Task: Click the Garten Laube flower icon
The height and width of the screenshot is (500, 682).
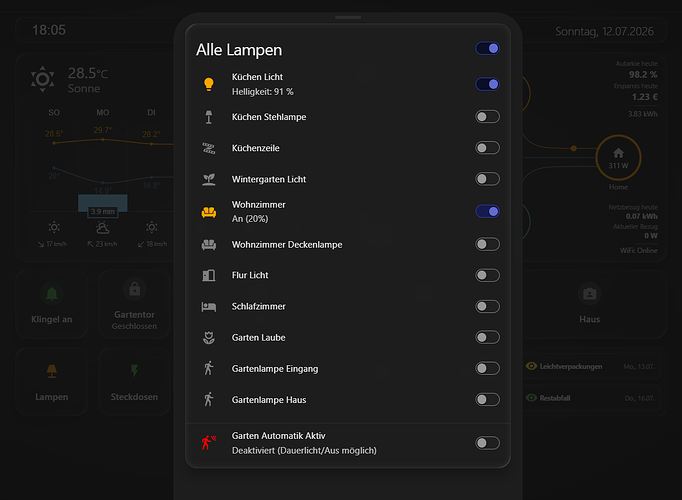Action: coord(209,338)
